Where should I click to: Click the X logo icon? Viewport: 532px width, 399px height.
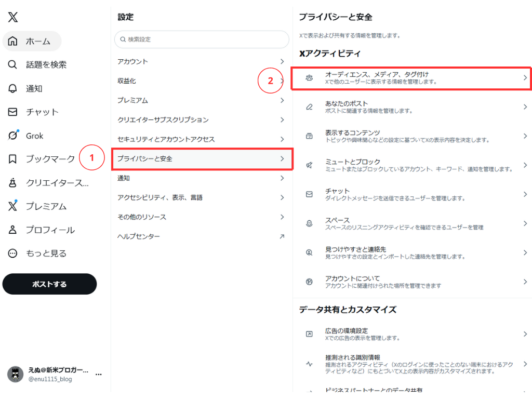point(13,17)
